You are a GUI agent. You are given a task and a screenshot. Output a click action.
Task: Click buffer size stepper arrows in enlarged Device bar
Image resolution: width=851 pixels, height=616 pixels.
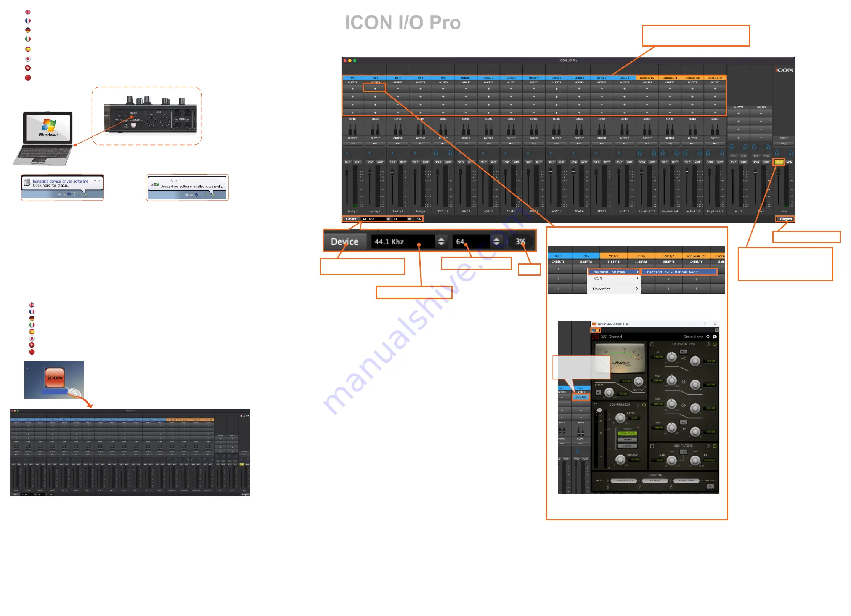pyautogui.click(x=496, y=242)
